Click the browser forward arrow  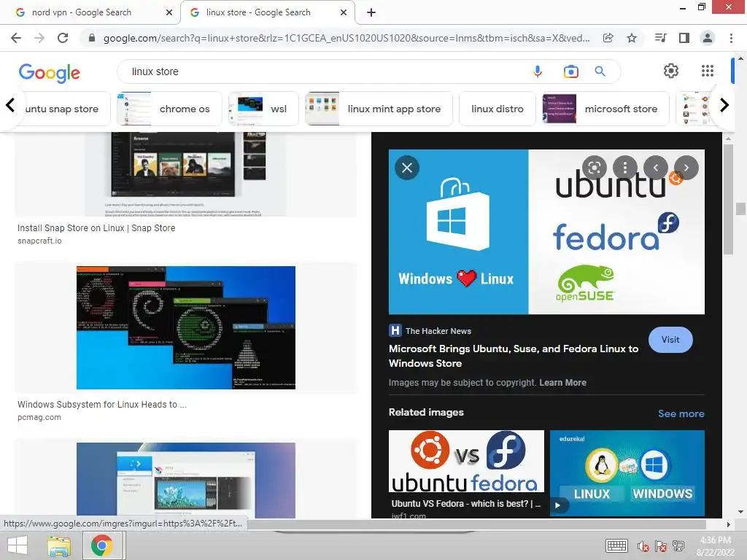39,38
